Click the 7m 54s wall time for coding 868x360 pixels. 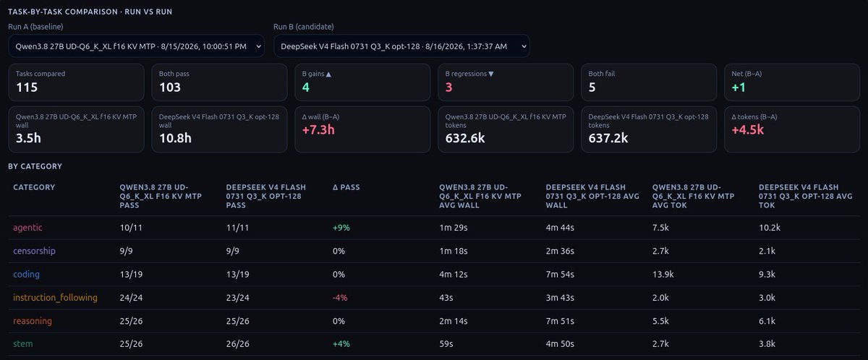point(561,274)
